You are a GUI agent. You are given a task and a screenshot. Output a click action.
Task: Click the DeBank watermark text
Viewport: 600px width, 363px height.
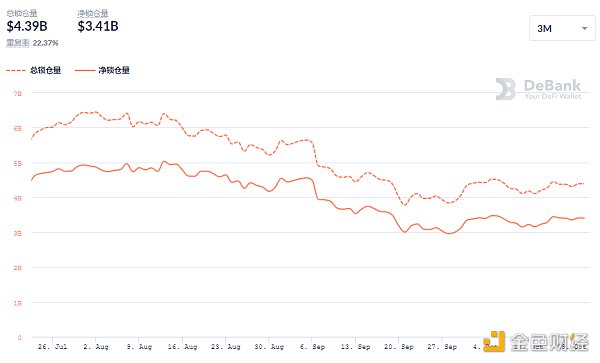(x=552, y=89)
